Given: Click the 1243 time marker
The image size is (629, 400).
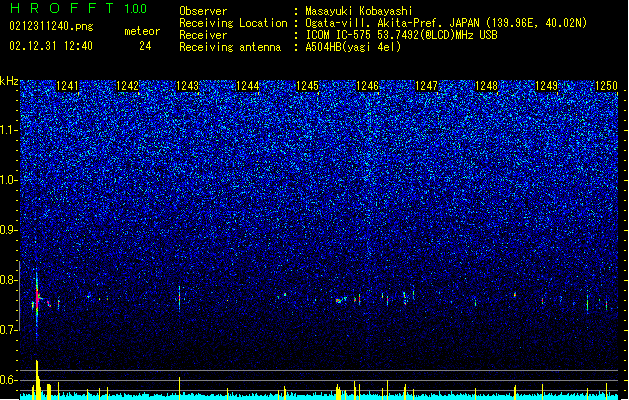Looking at the screenshot, I should [x=187, y=86].
